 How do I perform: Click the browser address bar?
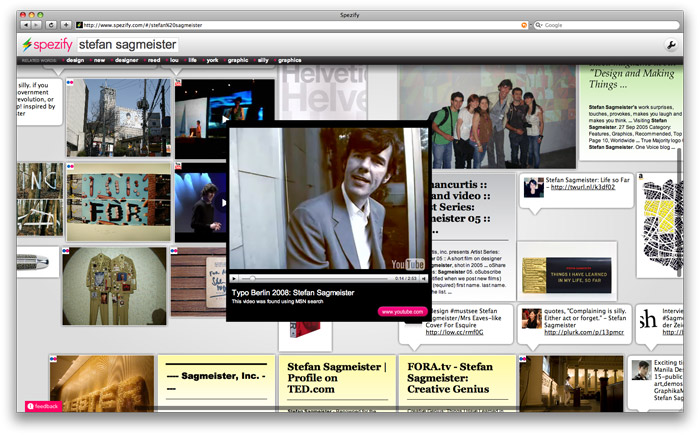point(301,25)
